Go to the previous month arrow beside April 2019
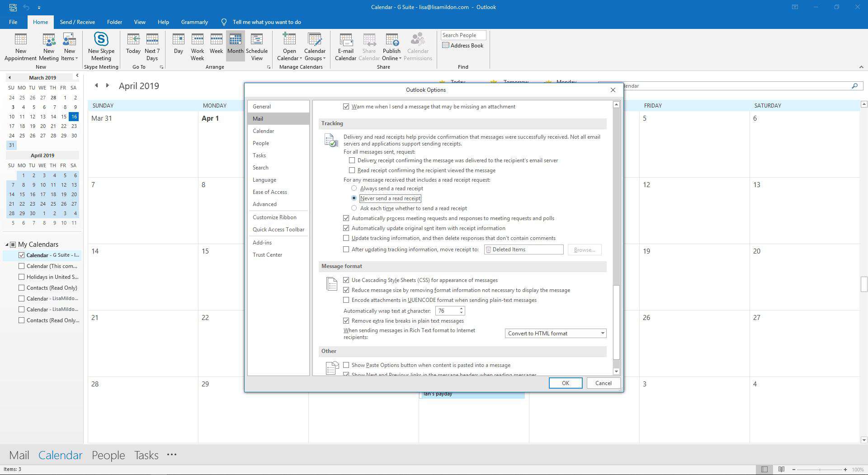 tap(96, 85)
